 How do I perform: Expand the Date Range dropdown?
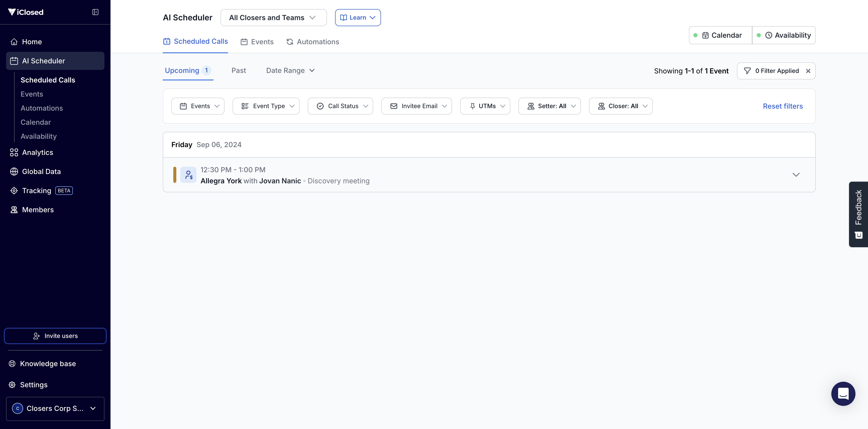coord(290,70)
